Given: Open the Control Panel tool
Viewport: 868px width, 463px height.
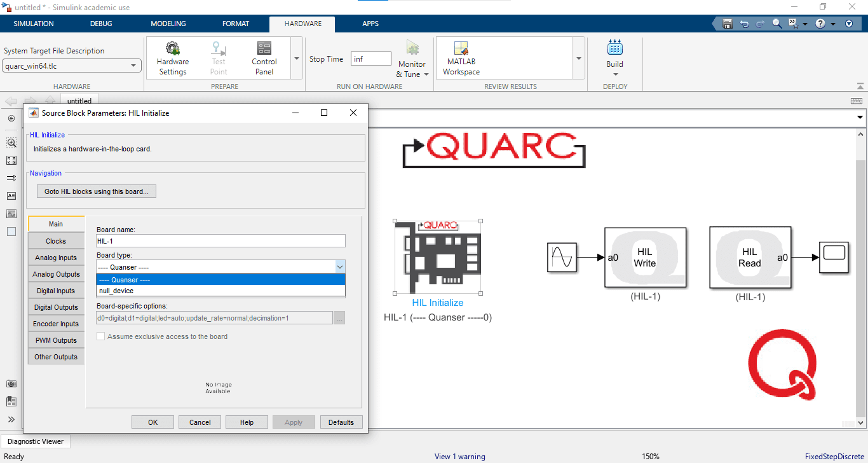Looking at the screenshot, I should pyautogui.click(x=264, y=58).
